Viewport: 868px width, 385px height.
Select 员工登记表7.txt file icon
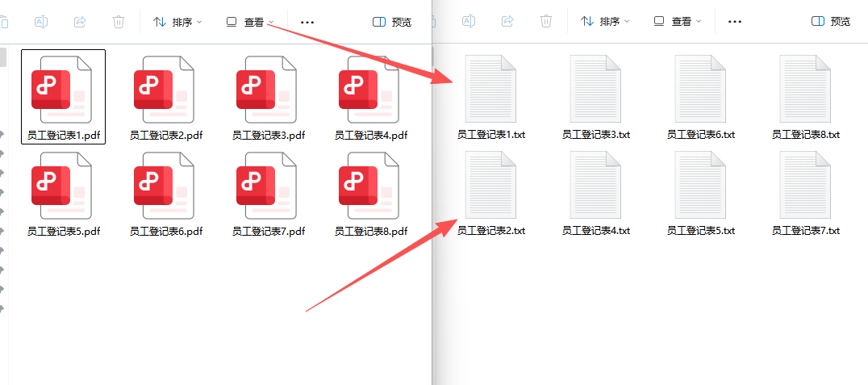click(805, 185)
